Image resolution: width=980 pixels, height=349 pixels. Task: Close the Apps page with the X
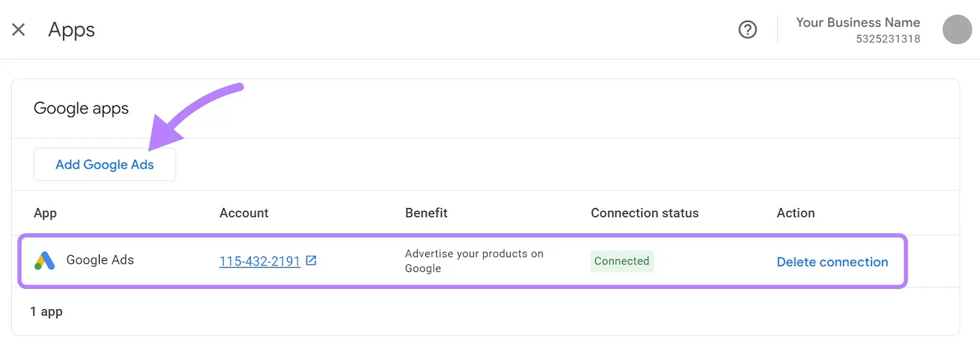tap(18, 29)
